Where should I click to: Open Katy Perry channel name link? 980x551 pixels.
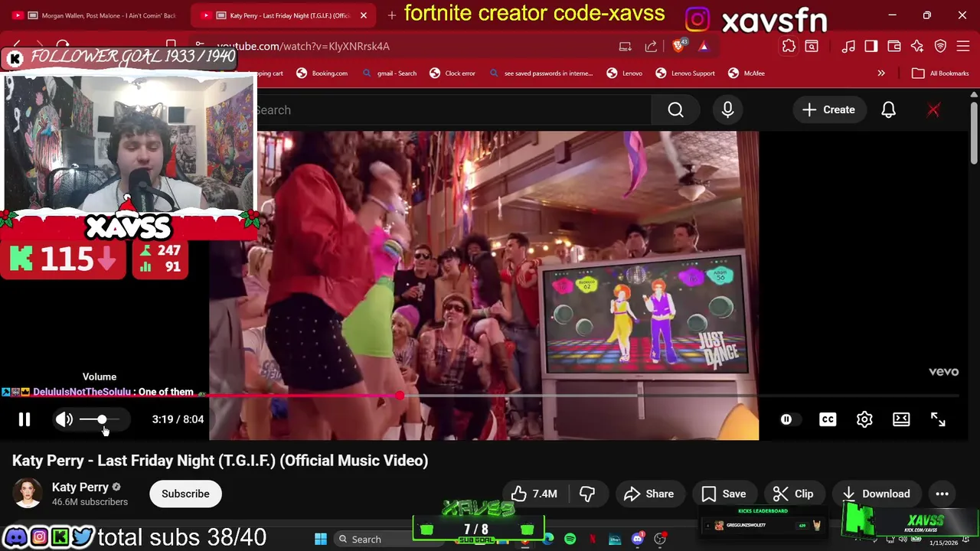[80, 487]
